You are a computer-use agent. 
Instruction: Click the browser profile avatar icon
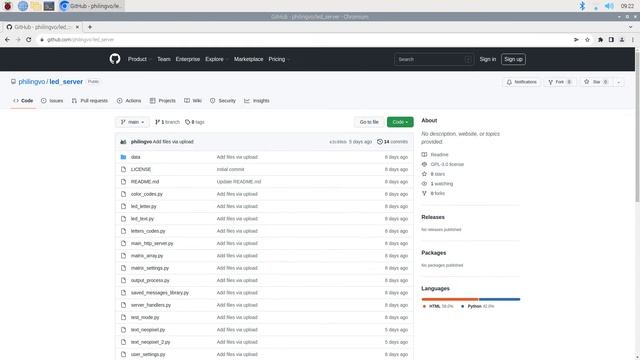click(622, 40)
